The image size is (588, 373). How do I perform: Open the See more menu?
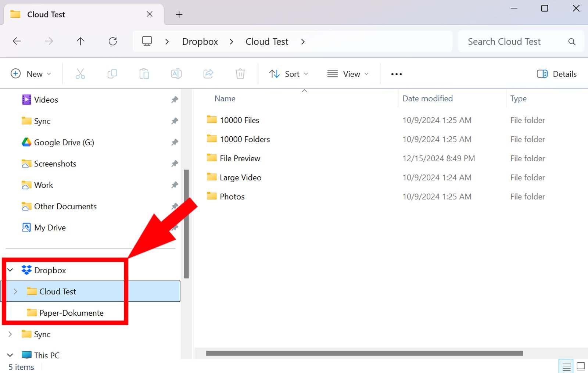click(396, 73)
